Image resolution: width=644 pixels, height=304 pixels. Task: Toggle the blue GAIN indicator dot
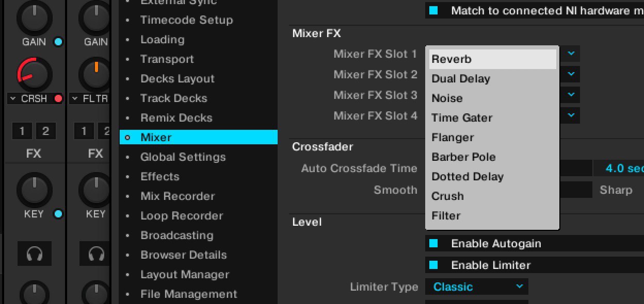point(58,42)
